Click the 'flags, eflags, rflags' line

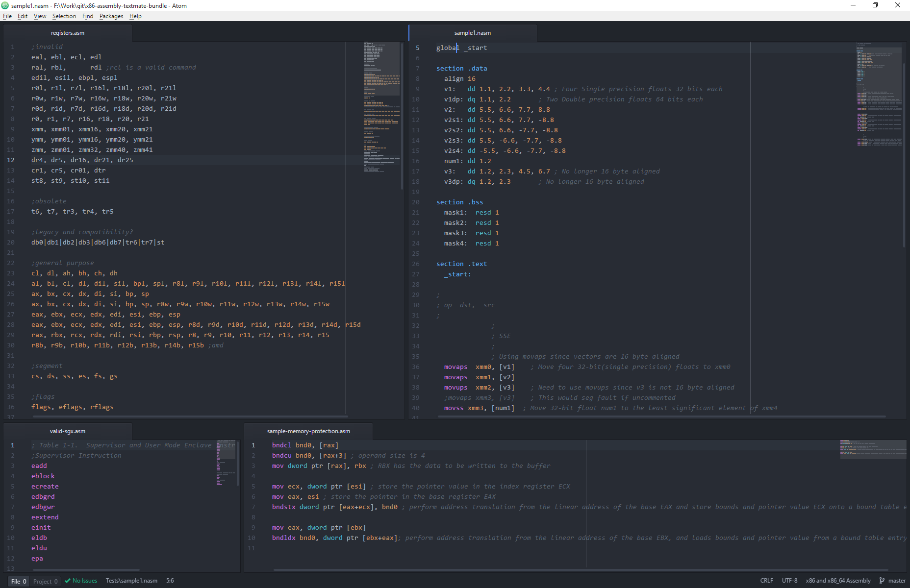(x=73, y=407)
